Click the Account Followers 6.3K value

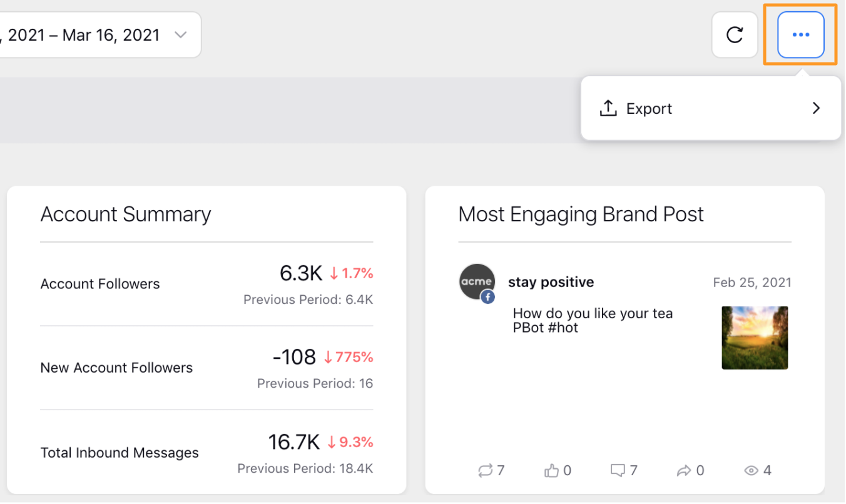pos(301,273)
